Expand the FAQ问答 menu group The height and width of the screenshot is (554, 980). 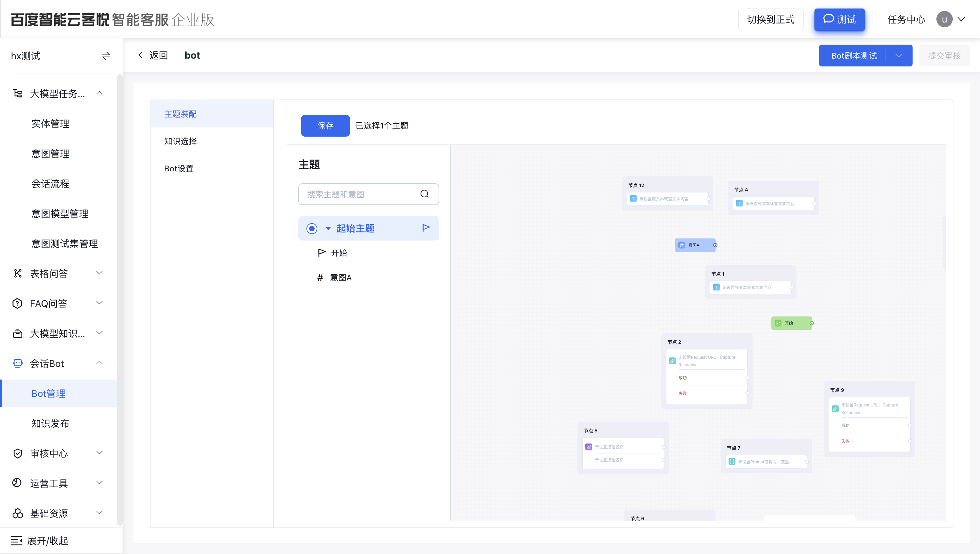coord(99,303)
